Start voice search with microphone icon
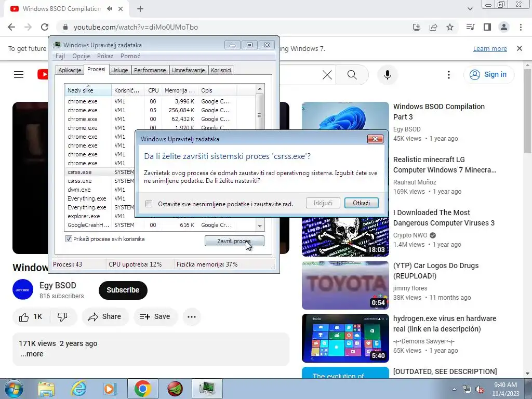532x399 pixels. tap(387, 75)
